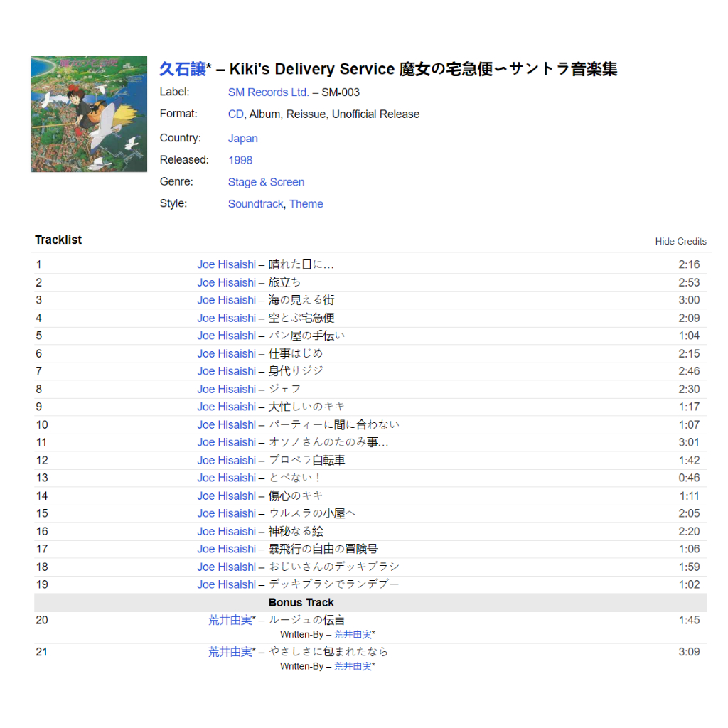Open the Stage & Screen genre link
The width and height of the screenshot is (728, 728).
(266, 182)
